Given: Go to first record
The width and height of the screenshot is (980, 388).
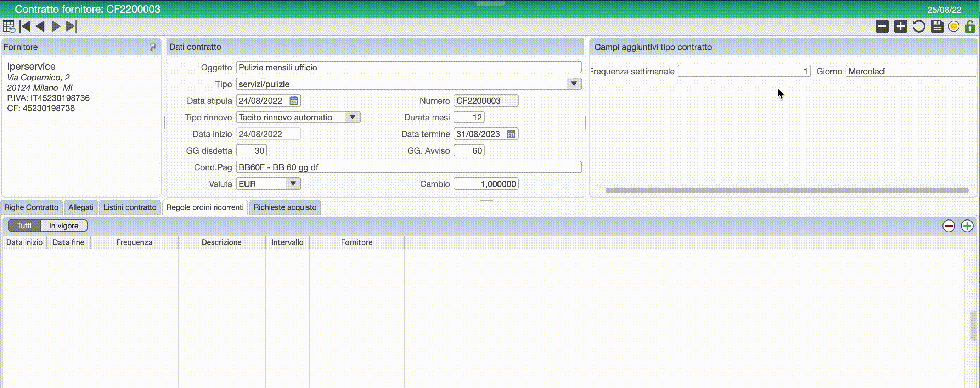Looking at the screenshot, I should pos(25,26).
